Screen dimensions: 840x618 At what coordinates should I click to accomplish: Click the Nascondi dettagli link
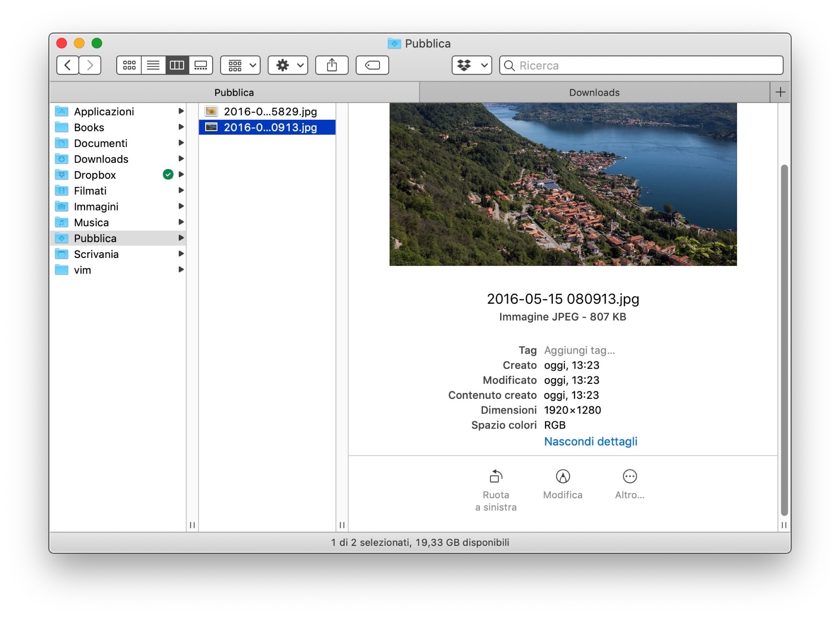590,441
